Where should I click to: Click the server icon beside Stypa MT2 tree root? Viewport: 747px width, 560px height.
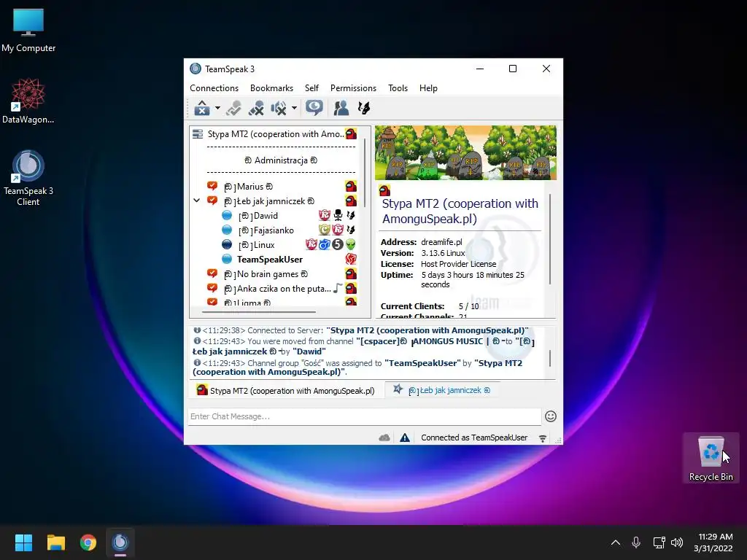coord(197,134)
